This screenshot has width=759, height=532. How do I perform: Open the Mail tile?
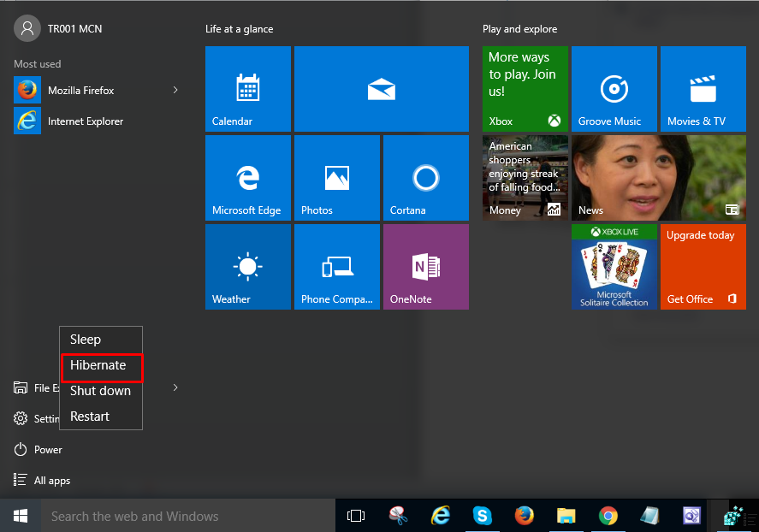[x=381, y=89]
